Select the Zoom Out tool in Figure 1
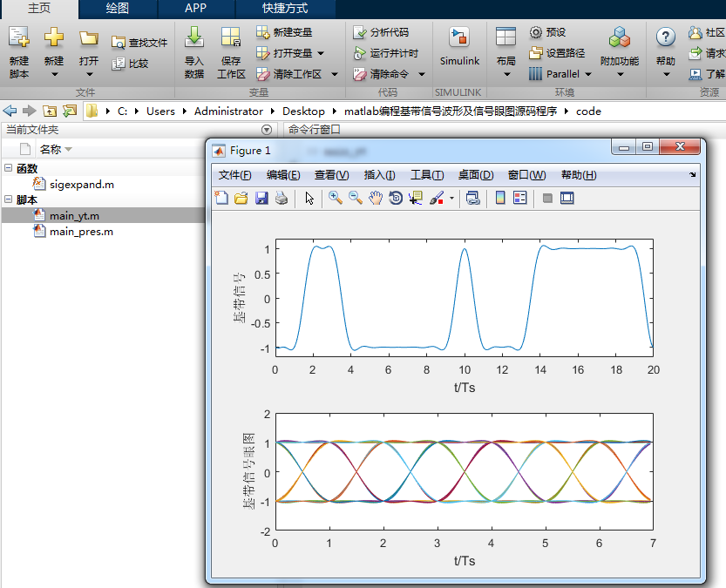Screen dimensions: 726x588 click(356, 198)
